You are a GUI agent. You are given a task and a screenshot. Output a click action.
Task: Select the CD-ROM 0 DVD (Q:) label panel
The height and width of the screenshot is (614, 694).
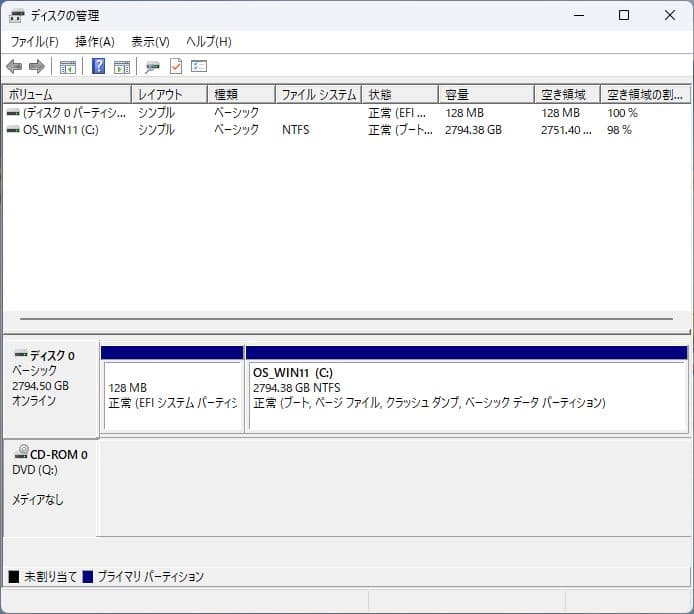51,488
